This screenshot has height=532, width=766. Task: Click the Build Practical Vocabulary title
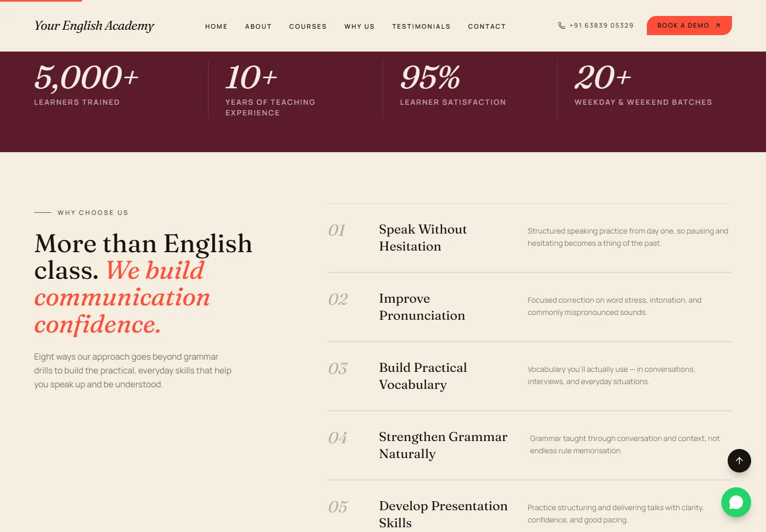[423, 376]
